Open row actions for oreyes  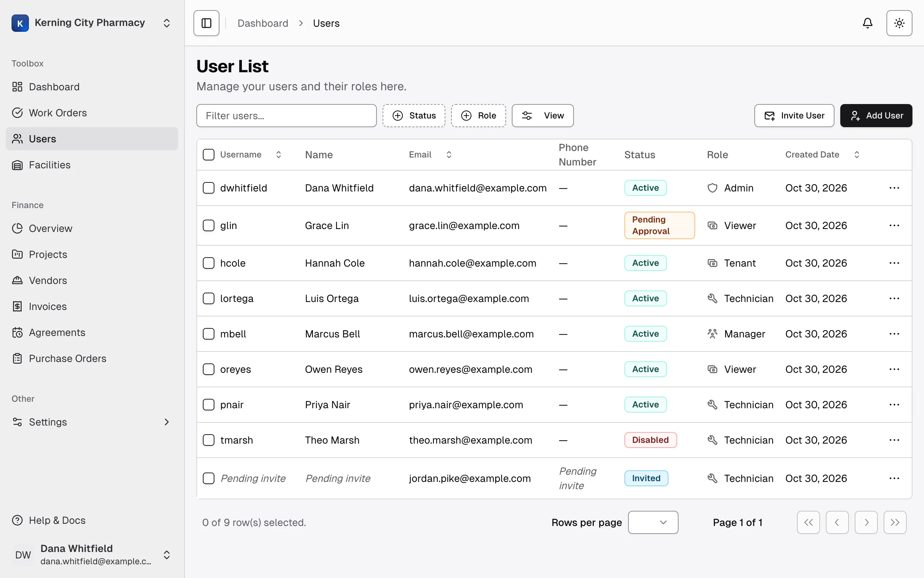click(894, 369)
